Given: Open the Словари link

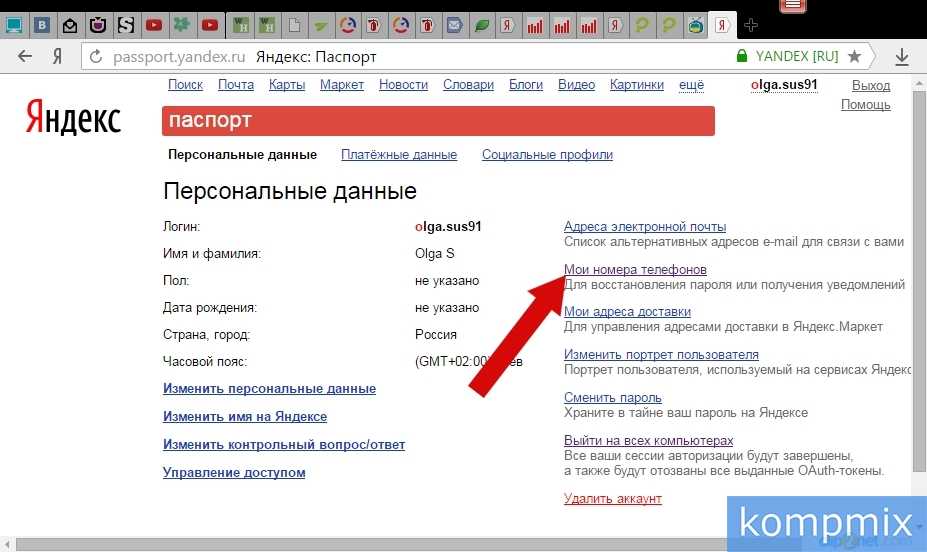Looking at the screenshot, I should click(x=468, y=85).
